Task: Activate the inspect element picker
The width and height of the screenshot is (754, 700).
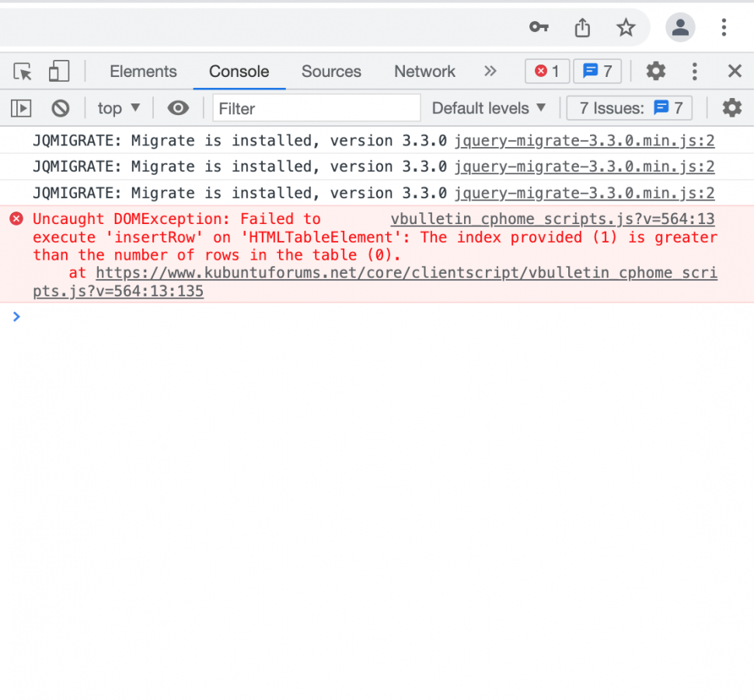Action: coord(22,72)
